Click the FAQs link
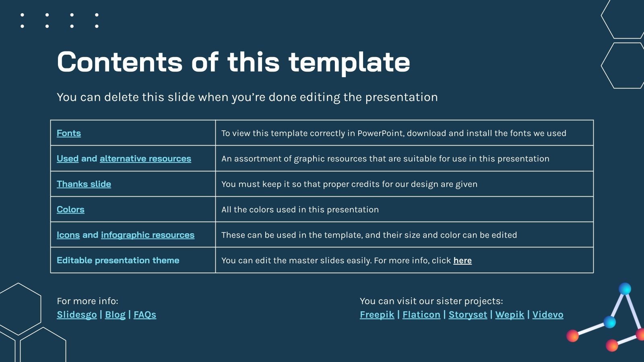The image size is (644, 362). point(145,315)
